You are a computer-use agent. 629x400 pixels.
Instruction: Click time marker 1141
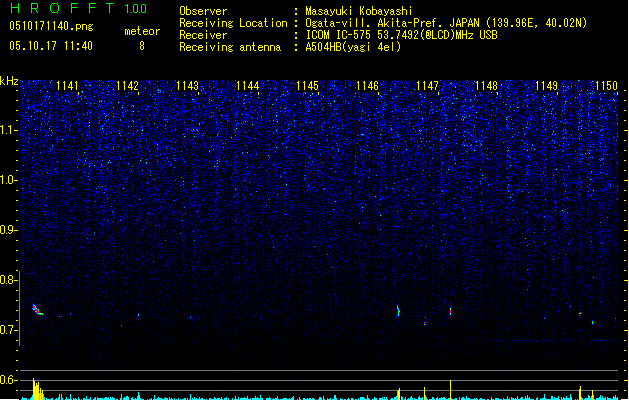click(x=67, y=86)
